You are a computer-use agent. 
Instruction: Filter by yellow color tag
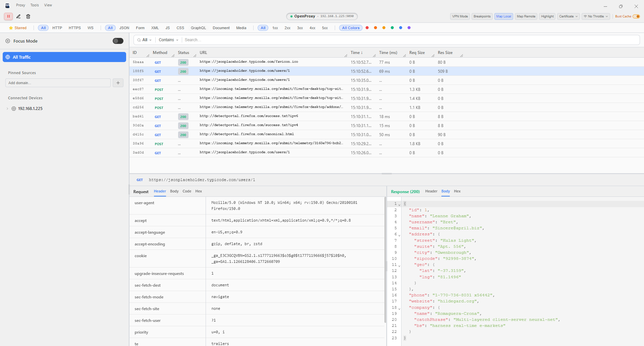384,28
